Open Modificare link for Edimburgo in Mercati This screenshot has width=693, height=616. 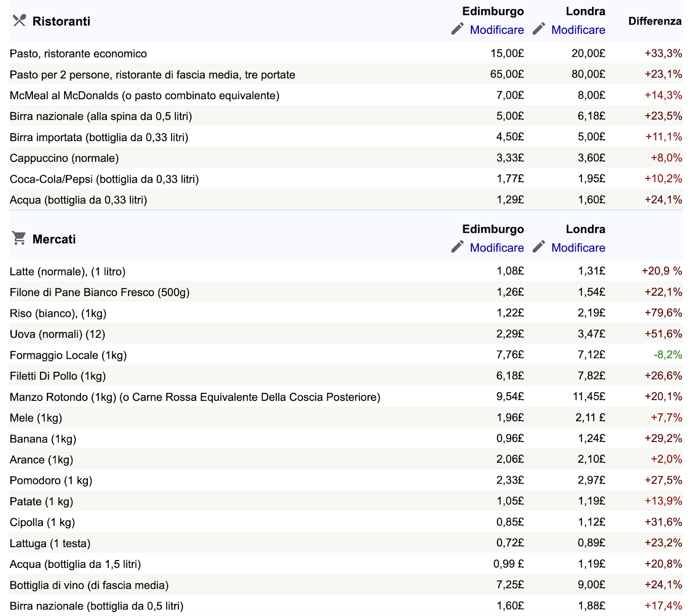click(x=497, y=248)
